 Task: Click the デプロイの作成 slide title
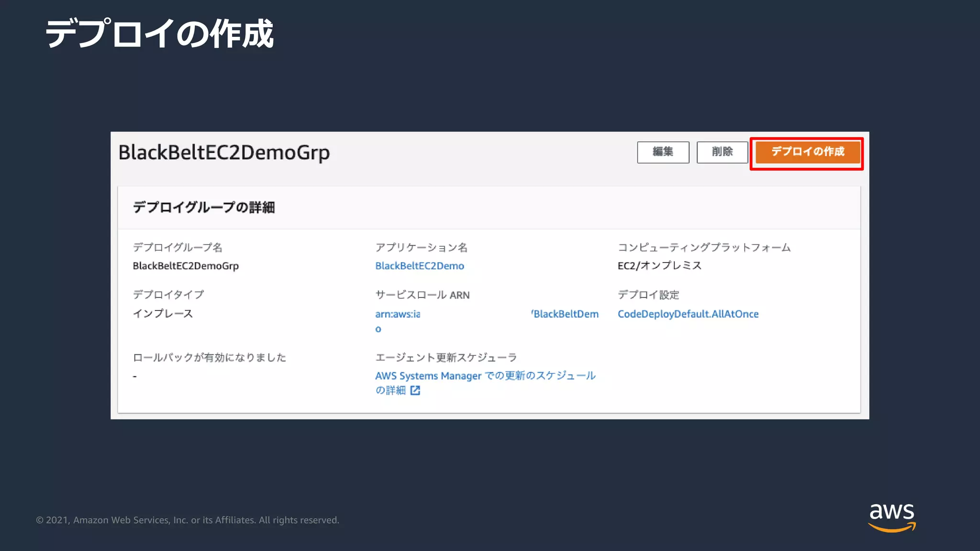159,33
